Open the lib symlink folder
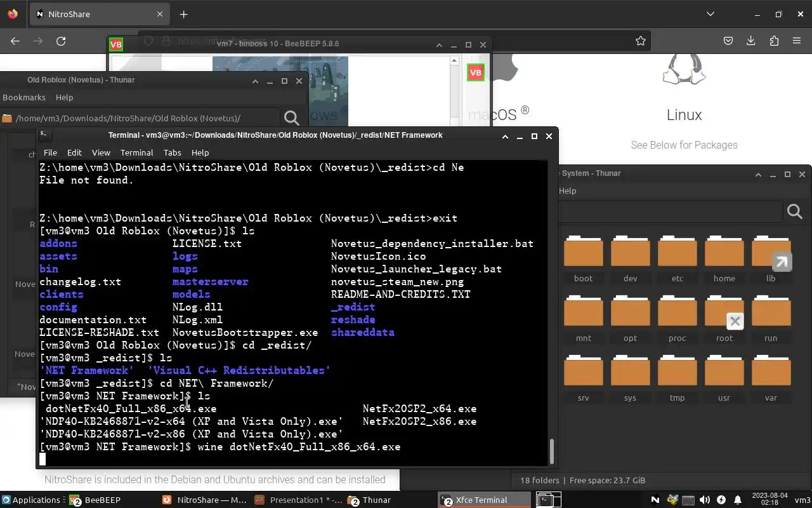Image resolution: width=812 pixels, height=508 pixels. tap(771, 259)
